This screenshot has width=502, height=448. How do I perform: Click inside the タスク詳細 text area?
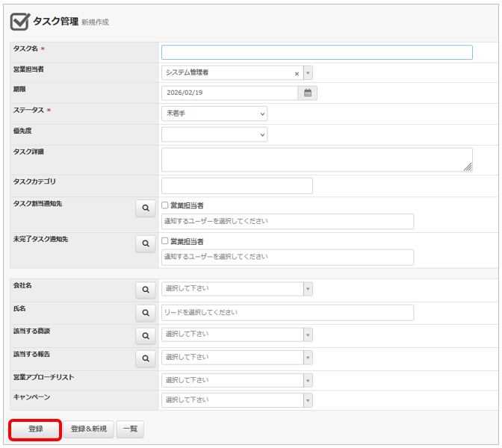317,159
